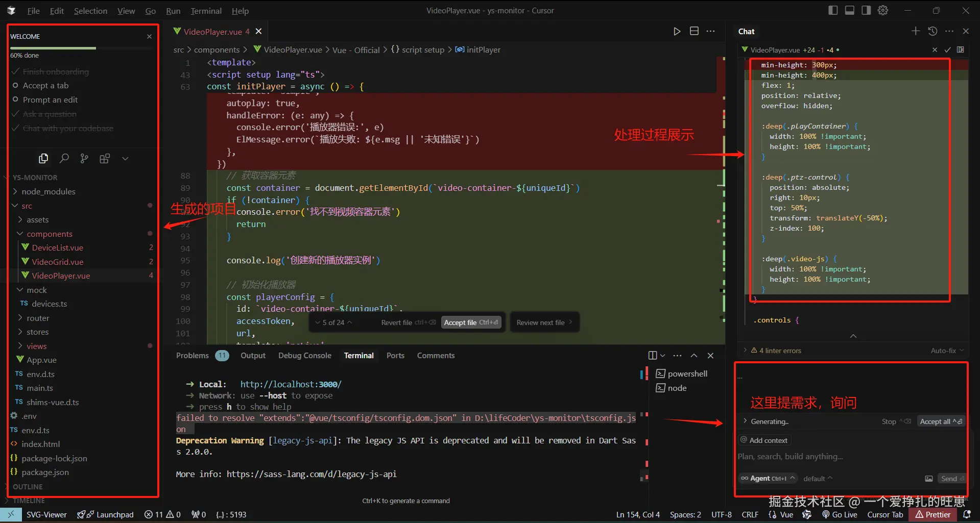The width and height of the screenshot is (980, 523).
Task: Close the VideoPlayer.vue editor tab
Action: click(x=259, y=31)
